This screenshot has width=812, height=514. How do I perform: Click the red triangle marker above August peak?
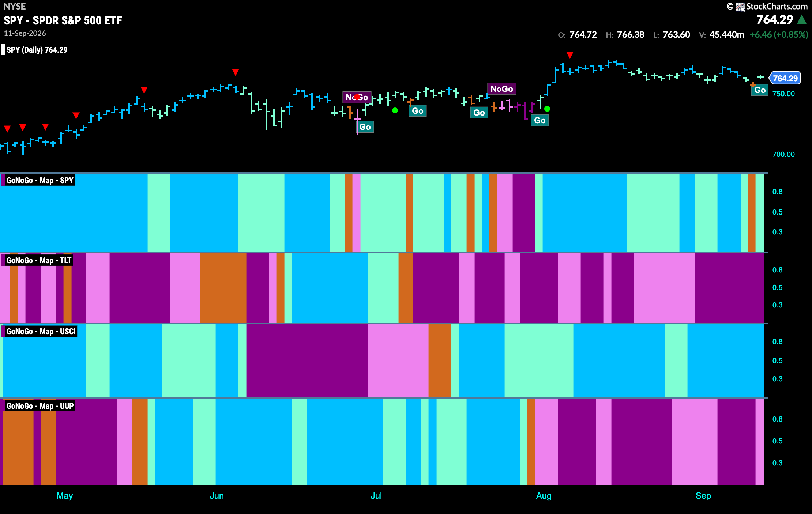[x=569, y=55]
